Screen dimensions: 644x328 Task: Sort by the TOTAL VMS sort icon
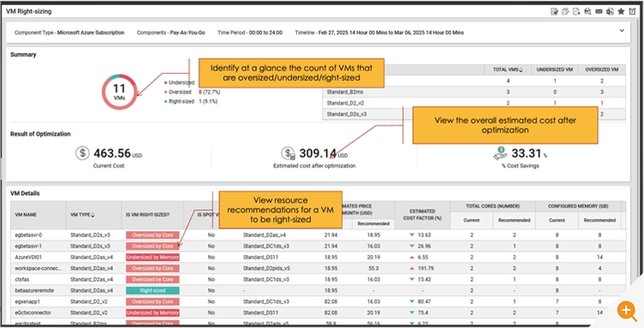click(x=521, y=70)
